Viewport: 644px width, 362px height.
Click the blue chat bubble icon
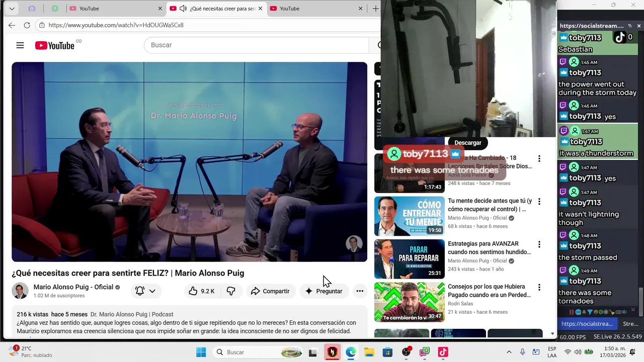point(578,312)
